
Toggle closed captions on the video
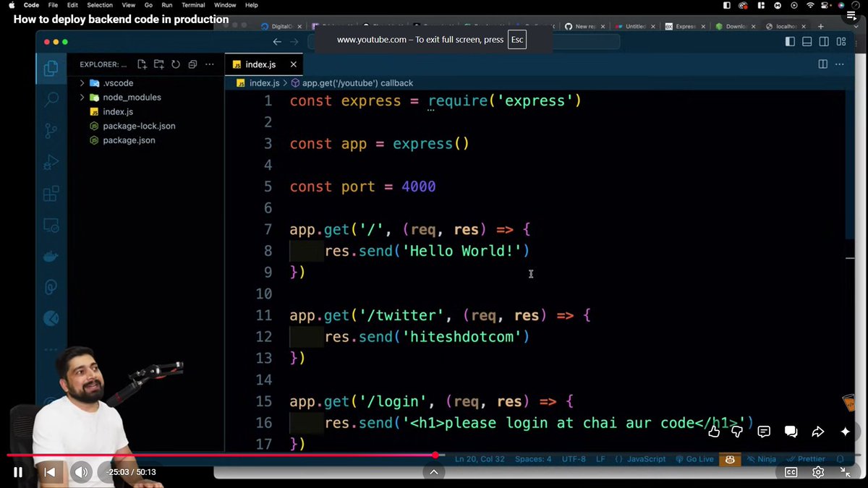click(791, 472)
